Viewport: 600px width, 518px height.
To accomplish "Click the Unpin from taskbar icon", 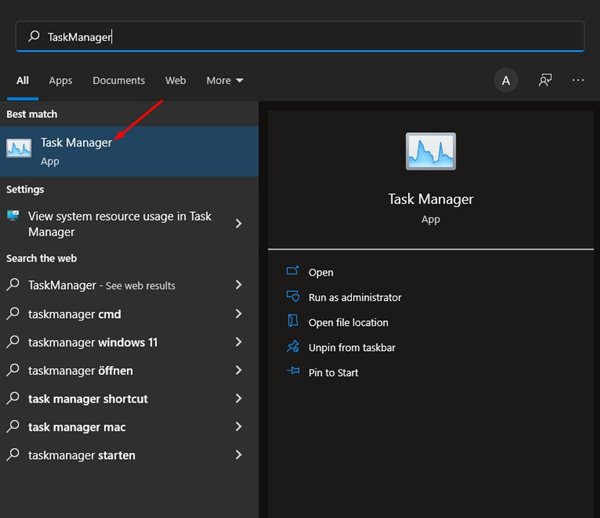I will pyautogui.click(x=293, y=347).
